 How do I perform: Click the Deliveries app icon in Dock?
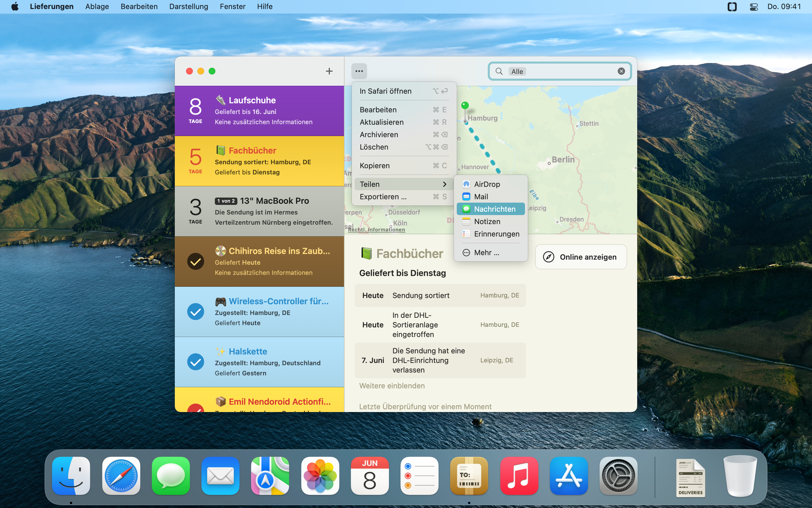tap(469, 476)
